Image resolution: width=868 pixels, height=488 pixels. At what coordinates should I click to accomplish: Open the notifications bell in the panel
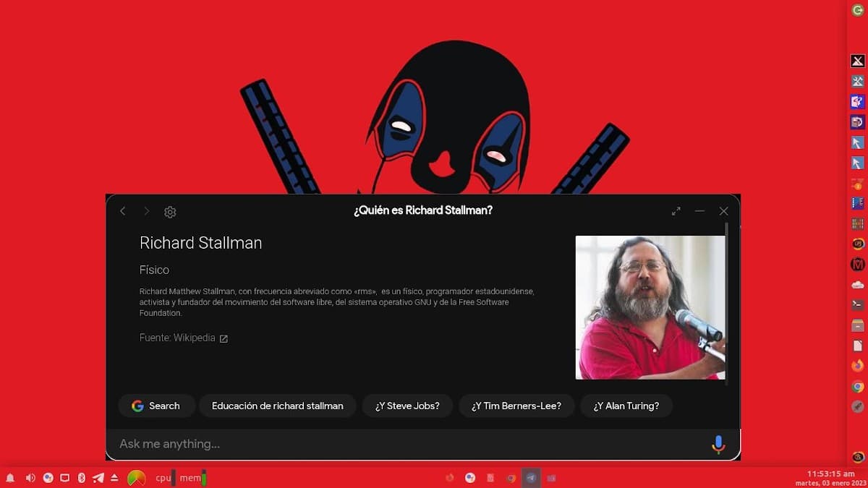click(x=10, y=478)
